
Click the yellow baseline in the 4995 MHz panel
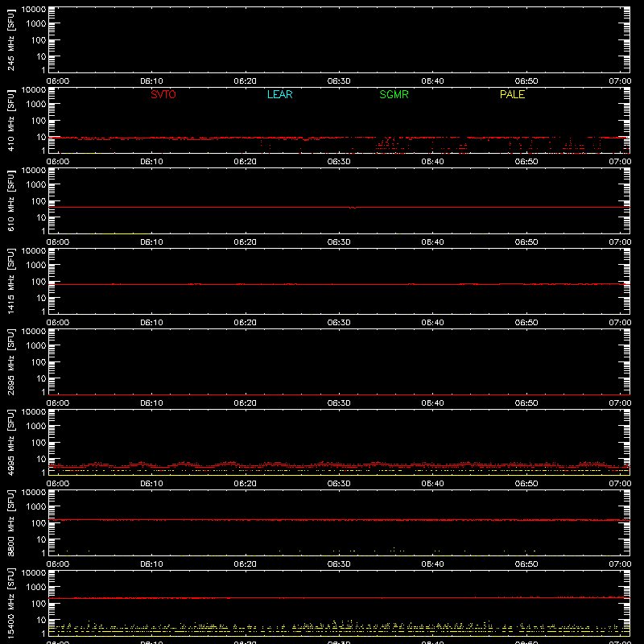(339, 475)
